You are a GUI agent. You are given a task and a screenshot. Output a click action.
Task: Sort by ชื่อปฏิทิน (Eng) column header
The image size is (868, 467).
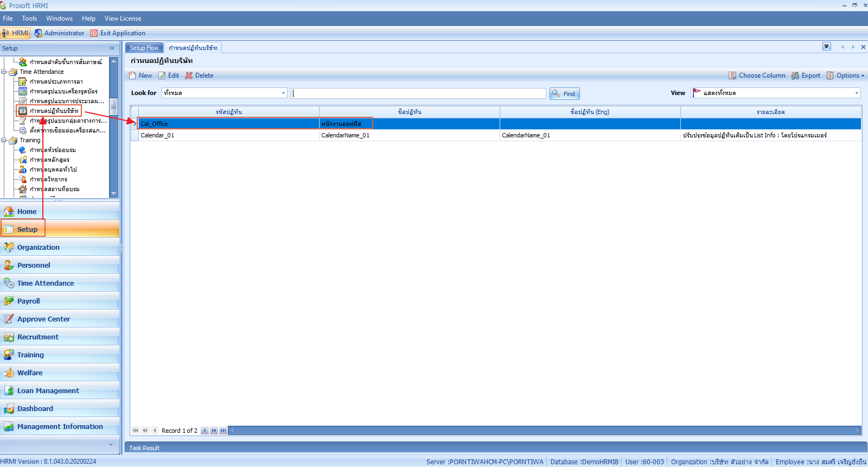click(590, 112)
